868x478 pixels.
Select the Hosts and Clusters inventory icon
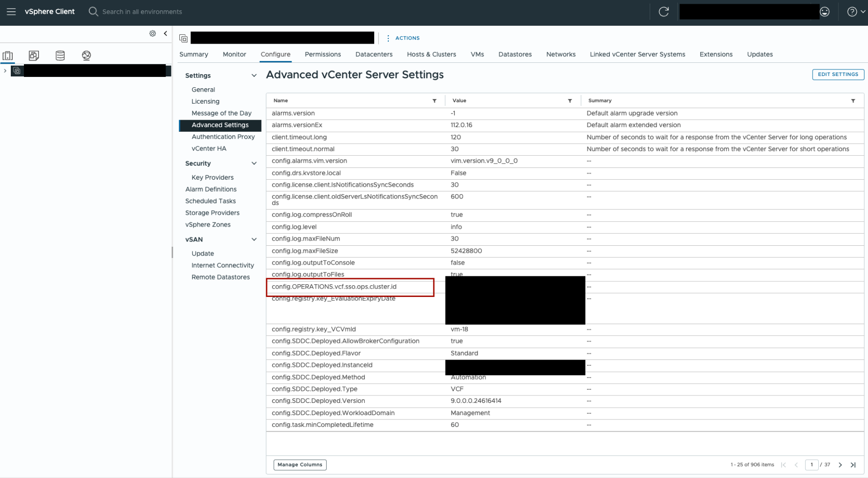click(8, 56)
